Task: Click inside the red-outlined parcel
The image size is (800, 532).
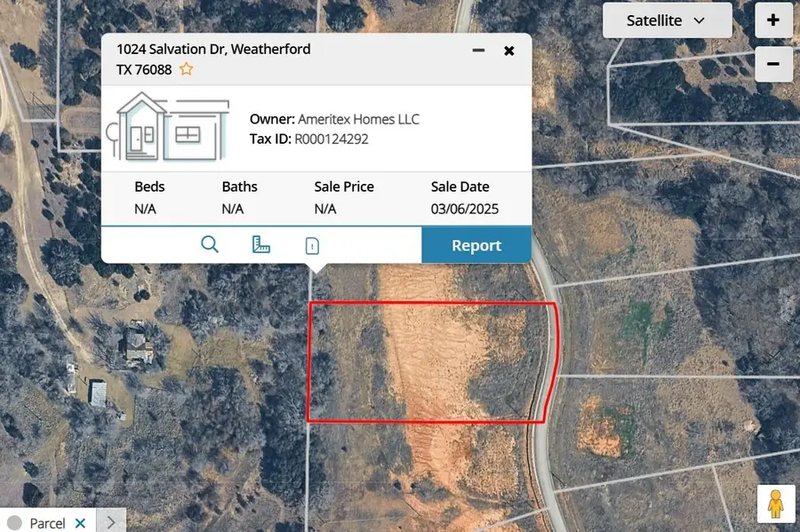Action: [431, 362]
